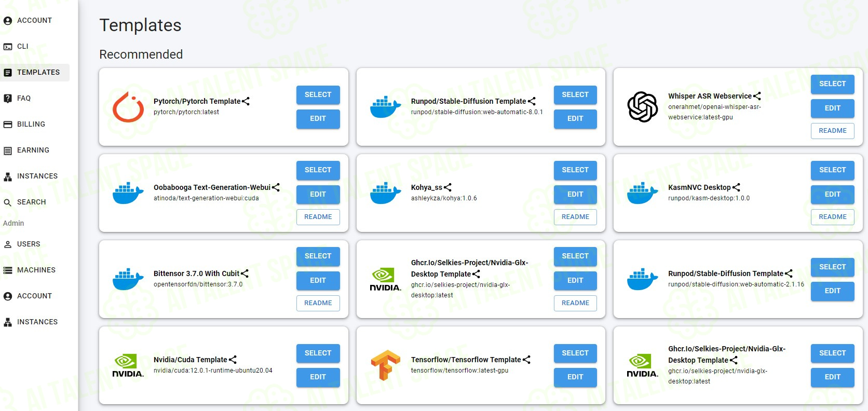Click the Machines server icon in sidebar
The height and width of the screenshot is (411, 868).
[8, 270]
